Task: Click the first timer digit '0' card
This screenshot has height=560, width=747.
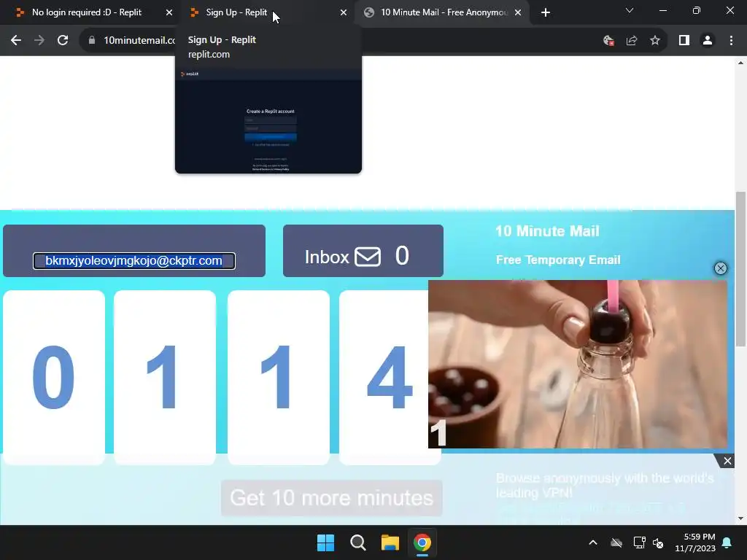Action: click(54, 377)
